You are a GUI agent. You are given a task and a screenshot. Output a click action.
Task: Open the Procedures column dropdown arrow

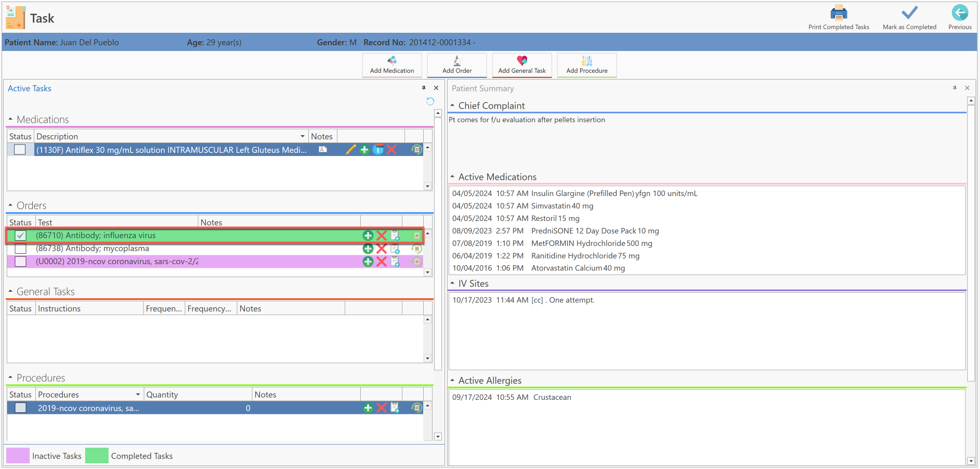(138, 395)
